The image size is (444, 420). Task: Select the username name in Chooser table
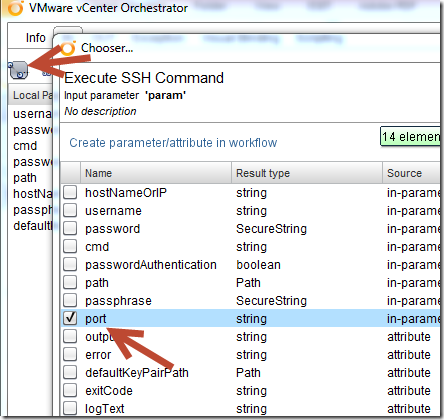point(113,211)
